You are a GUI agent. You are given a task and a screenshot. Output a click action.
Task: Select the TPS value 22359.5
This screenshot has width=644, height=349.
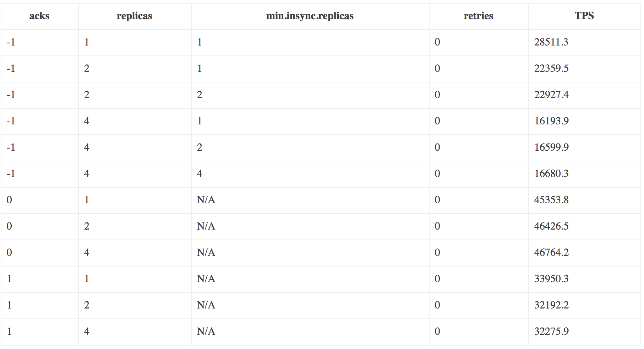(551, 69)
